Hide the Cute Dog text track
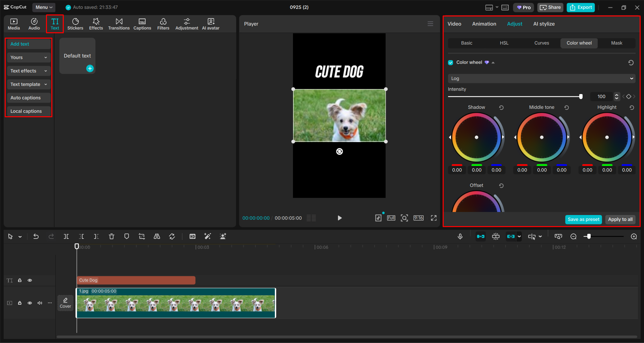The height and width of the screenshot is (343, 644). pos(30,280)
